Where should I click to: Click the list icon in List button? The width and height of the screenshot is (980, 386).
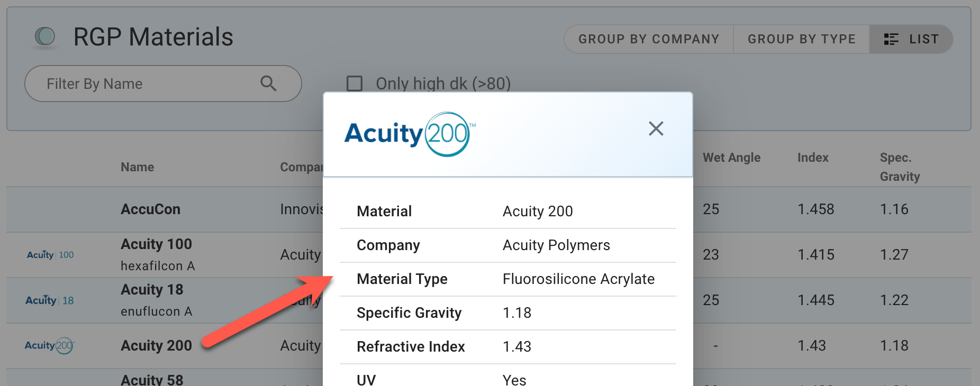point(891,39)
